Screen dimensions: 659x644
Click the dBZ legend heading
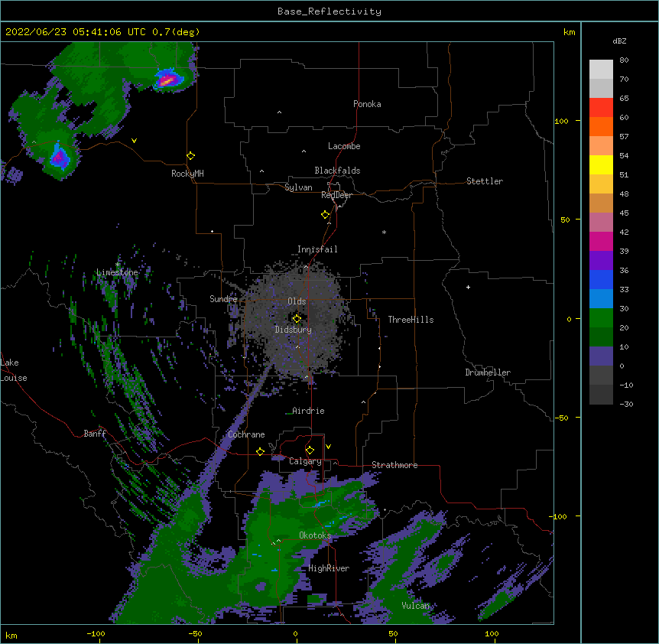(x=619, y=41)
